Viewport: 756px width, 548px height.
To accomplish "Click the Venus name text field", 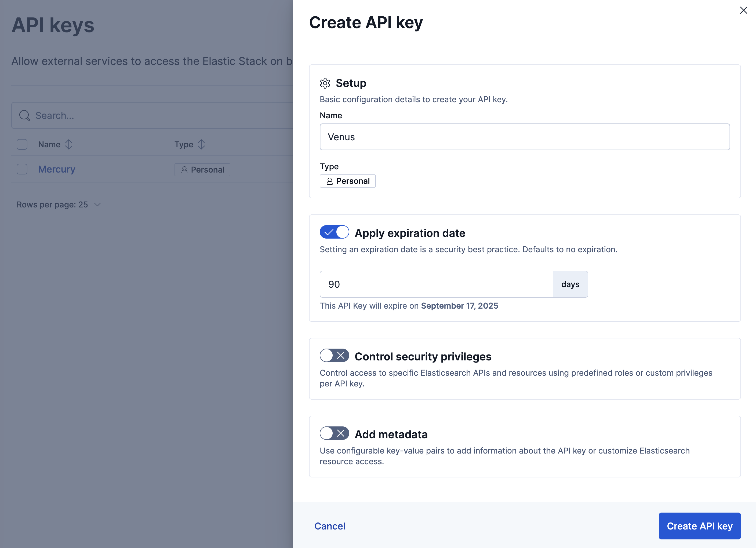I will (x=525, y=137).
